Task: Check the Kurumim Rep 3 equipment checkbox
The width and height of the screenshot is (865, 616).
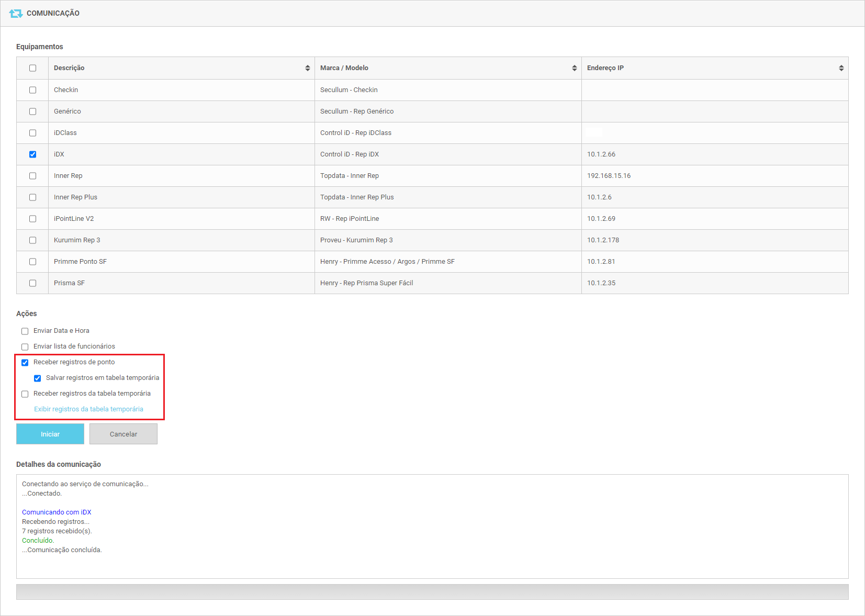Action: [x=32, y=240]
